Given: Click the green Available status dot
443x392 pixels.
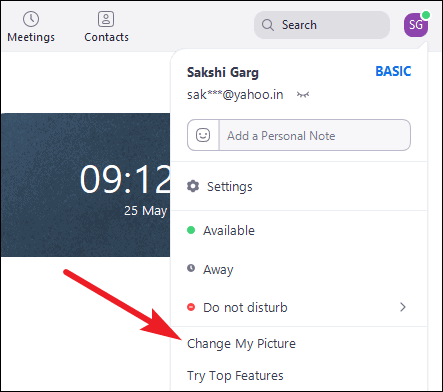Looking at the screenshot, I should click(x=191, y=230).
